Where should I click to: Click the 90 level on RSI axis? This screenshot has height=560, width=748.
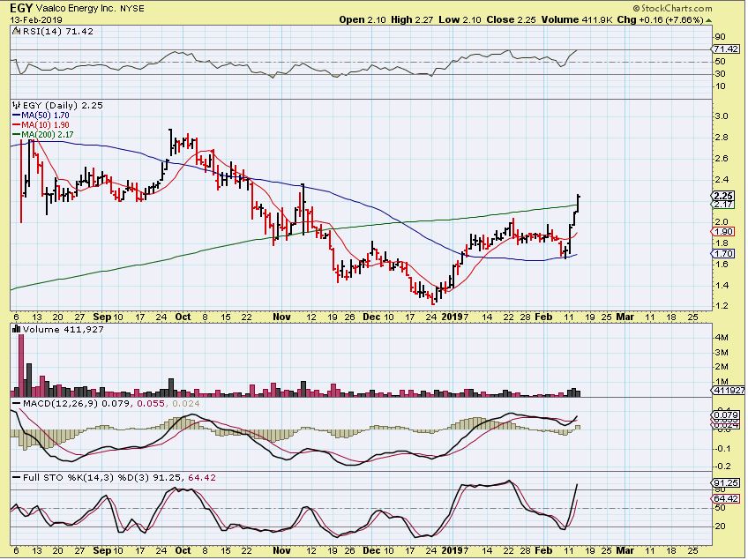pyautogui.click(x=721, y=37)
